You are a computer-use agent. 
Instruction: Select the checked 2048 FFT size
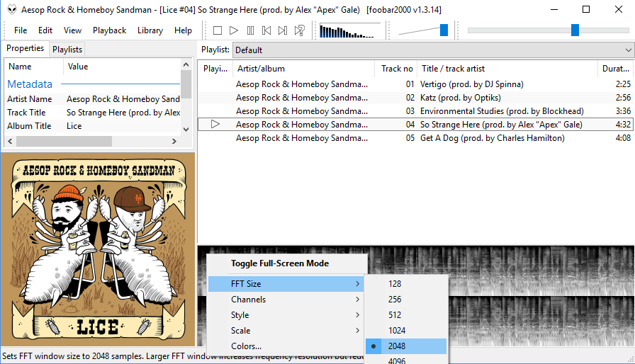[x=406, y=346]
